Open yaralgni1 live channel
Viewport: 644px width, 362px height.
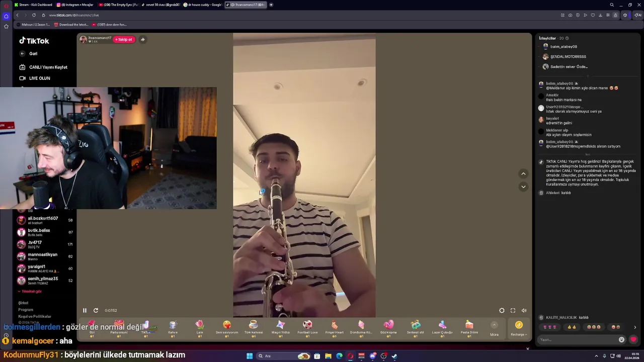tap(45, 268)
